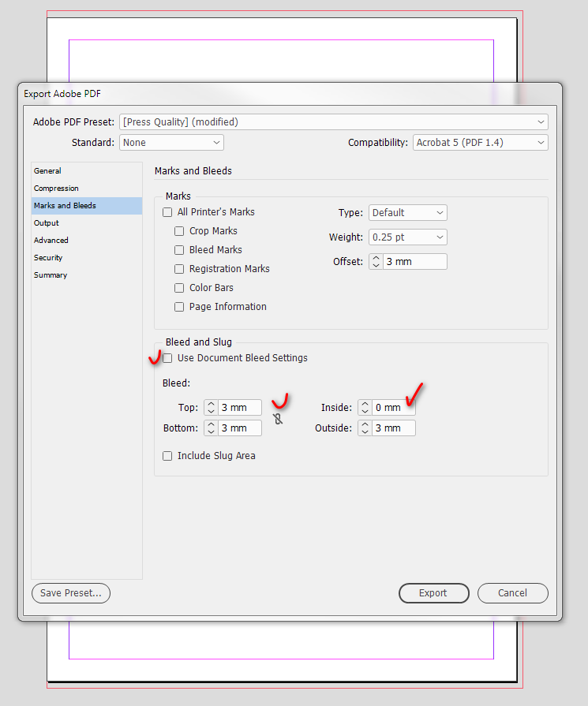Click the bleed link chain icon
The image size is (588, 706).
(x=278, y=419)
